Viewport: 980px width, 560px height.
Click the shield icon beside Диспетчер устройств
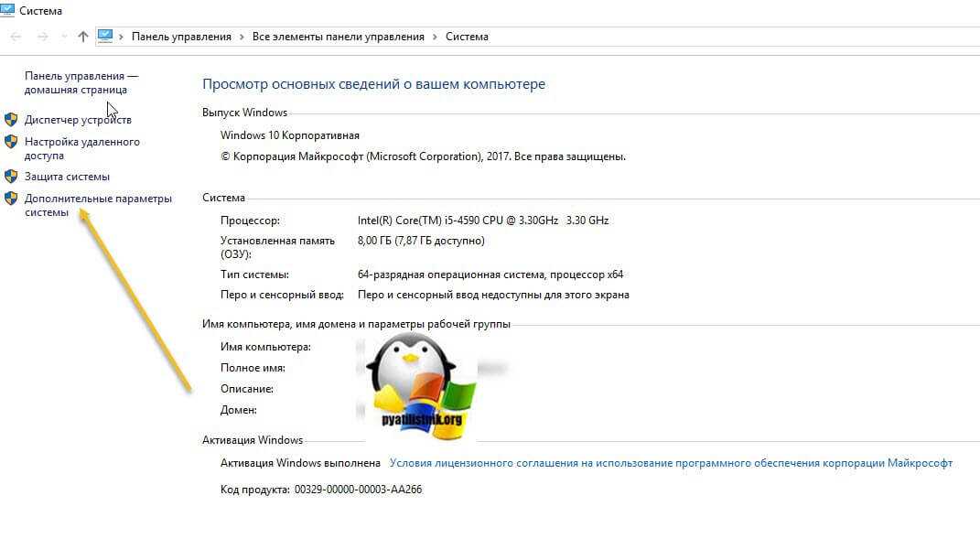(11, 120)
